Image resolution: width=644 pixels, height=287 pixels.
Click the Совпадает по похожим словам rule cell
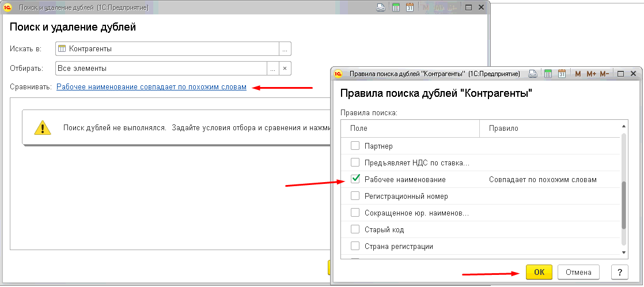(543, 180)
